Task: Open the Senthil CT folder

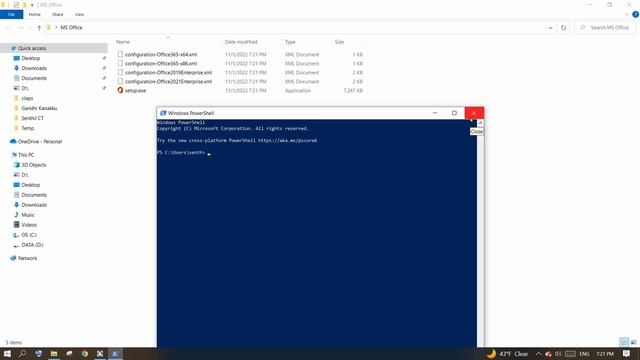Action: 32,118
